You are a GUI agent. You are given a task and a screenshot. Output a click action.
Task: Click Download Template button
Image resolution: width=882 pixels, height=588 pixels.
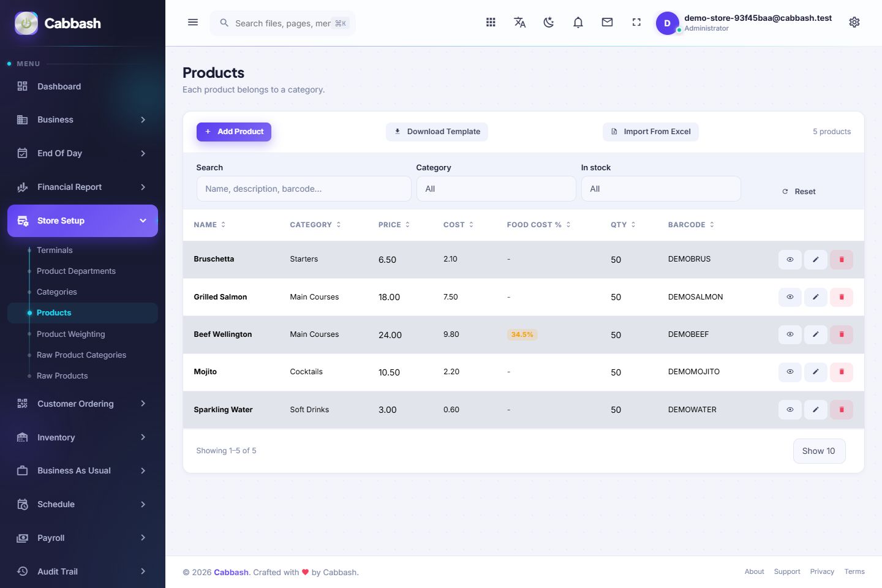coord(437,132)
